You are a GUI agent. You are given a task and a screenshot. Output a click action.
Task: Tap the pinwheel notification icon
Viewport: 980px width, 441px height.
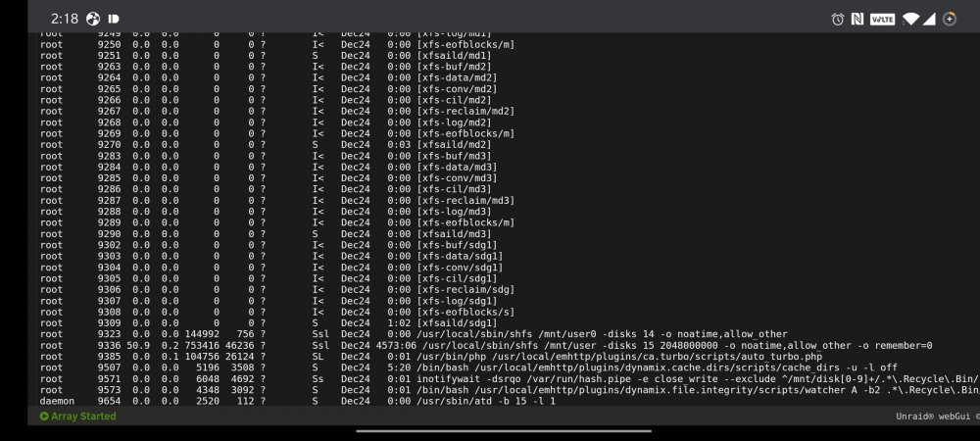coord(92,20)
